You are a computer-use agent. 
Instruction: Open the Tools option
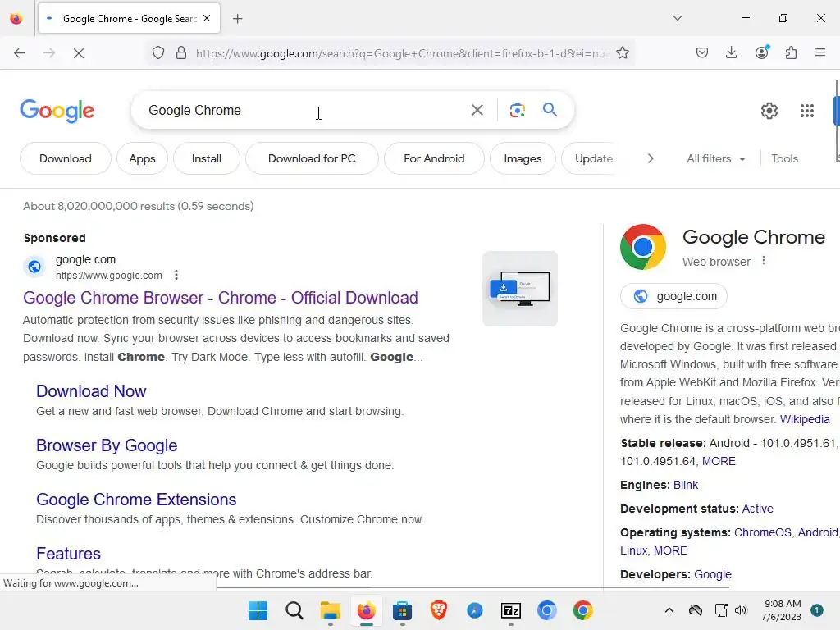[784, 158]
